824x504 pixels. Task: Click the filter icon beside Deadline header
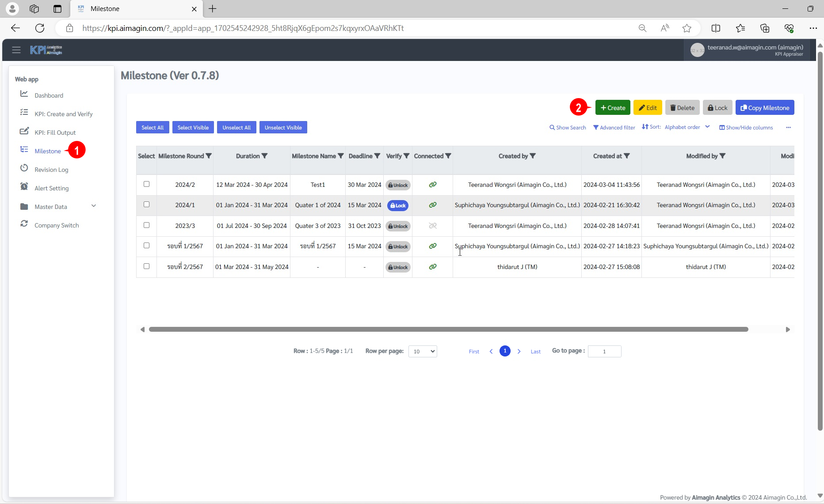click(x=377, y=156)
